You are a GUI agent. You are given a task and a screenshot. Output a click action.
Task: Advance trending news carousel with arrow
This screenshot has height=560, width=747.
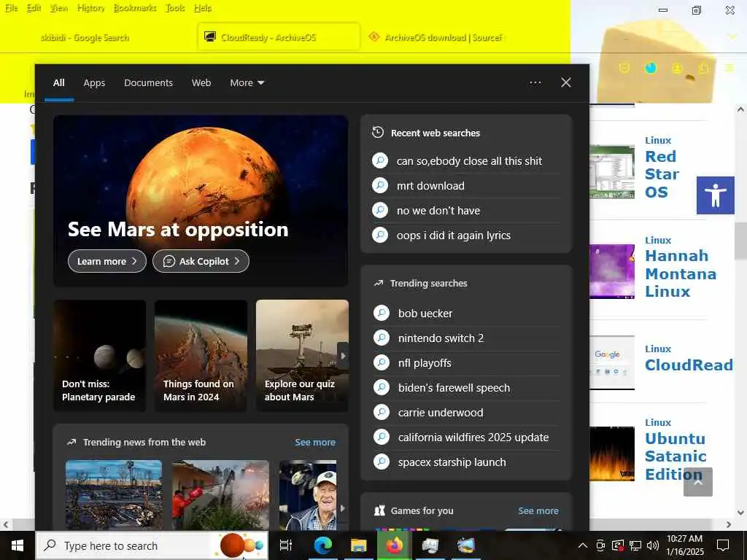click(342, 508)
